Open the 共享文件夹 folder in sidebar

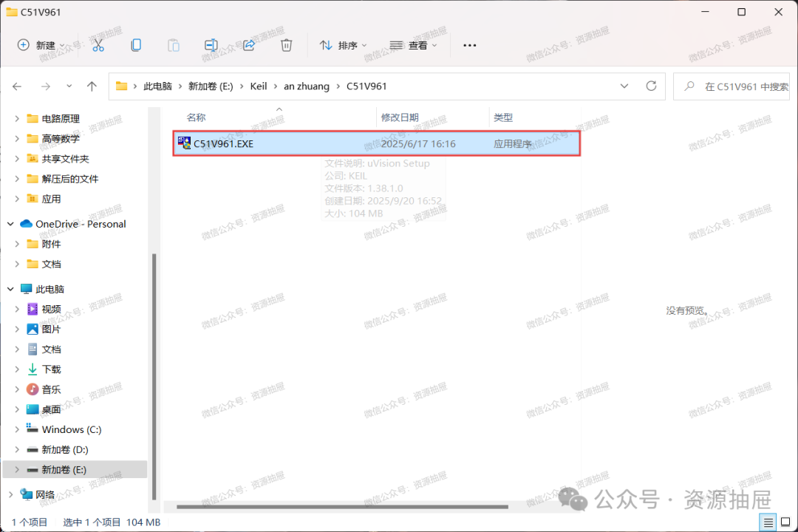[x=65, y=159]
